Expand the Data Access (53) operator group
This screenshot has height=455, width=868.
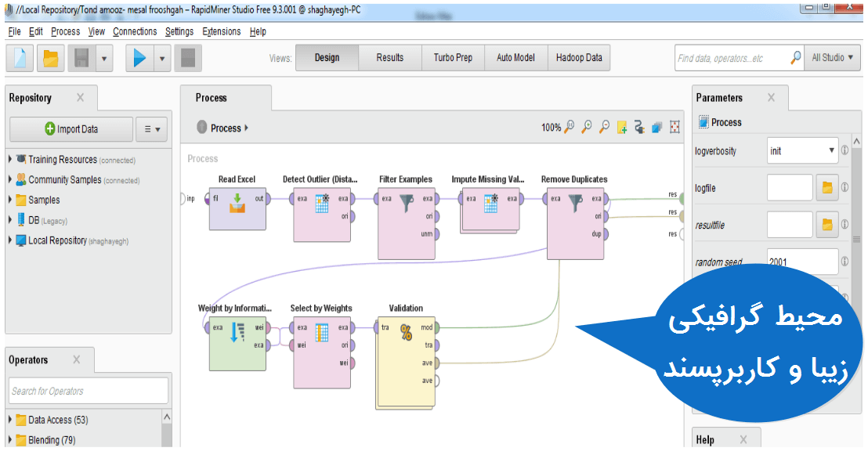(10, 420)
